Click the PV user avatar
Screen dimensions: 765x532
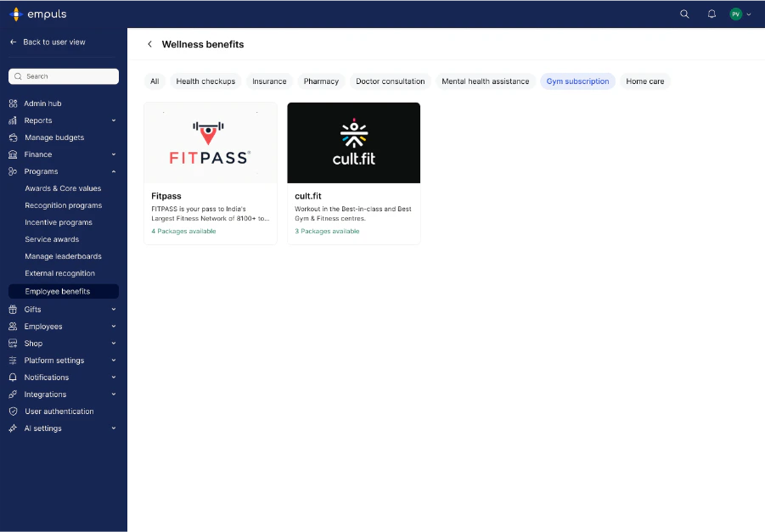point(736,14)
